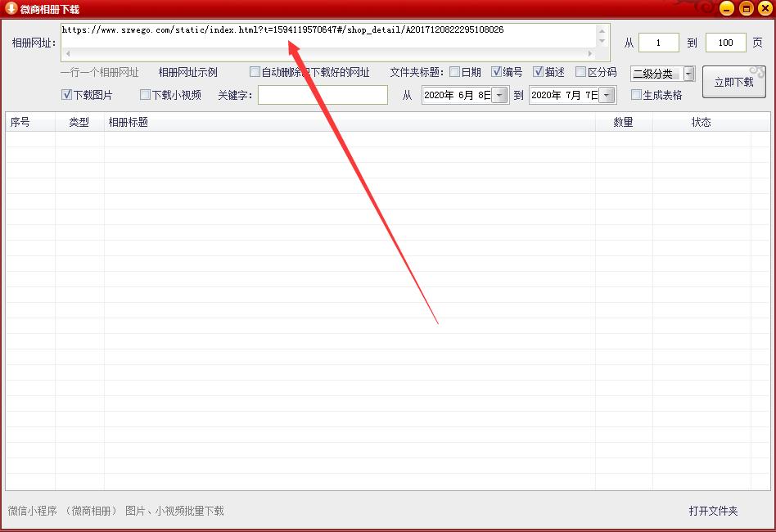Viewport: 776px width, 532px height.
Task: Click the 数量 column header
Action: coord(624,122)
